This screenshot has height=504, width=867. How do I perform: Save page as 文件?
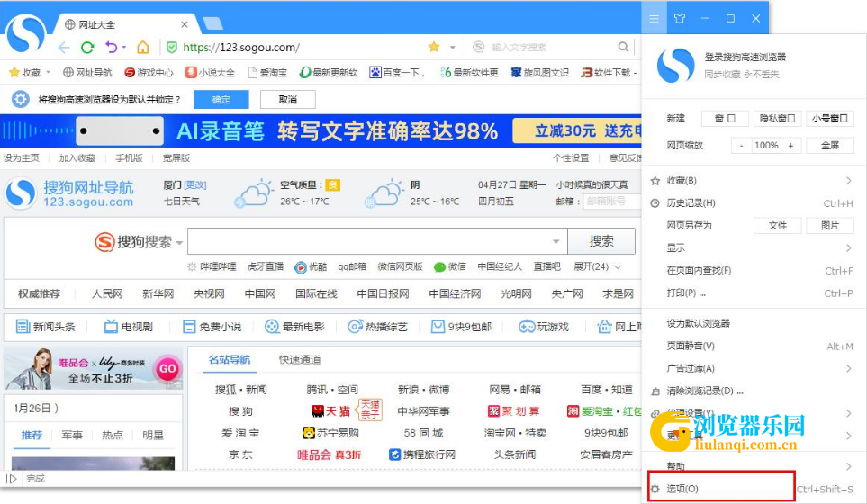[x=777, y=226]
